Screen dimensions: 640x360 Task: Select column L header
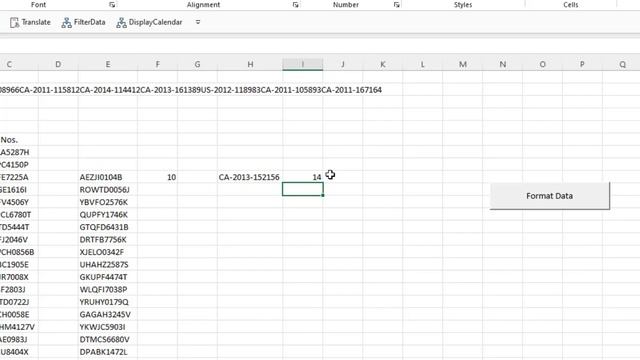423,64
